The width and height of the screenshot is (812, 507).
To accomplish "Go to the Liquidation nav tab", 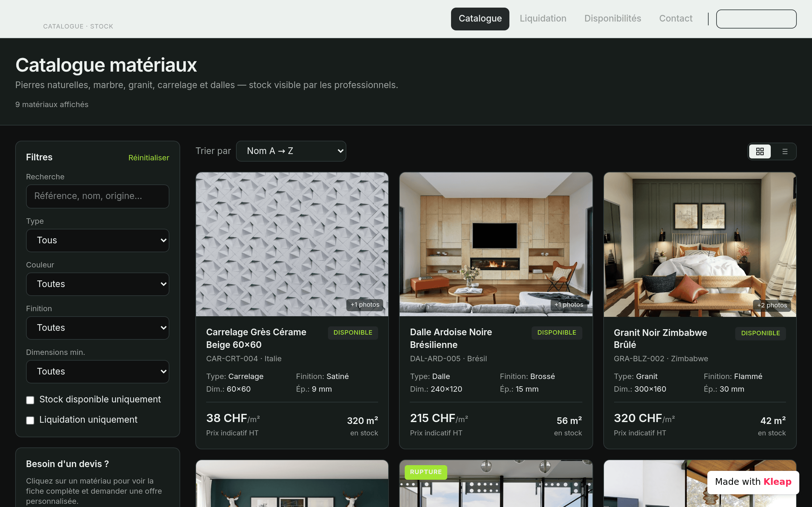I will pos(543,19).
